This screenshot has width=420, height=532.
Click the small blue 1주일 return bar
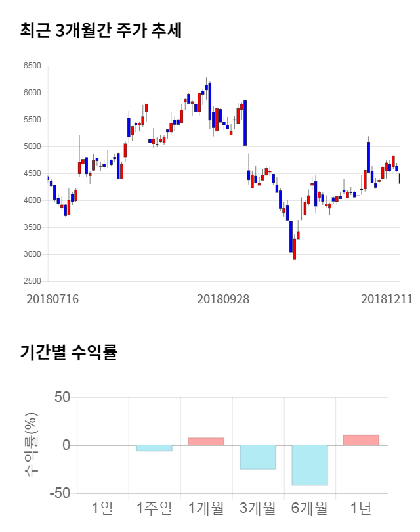(154, 448)
